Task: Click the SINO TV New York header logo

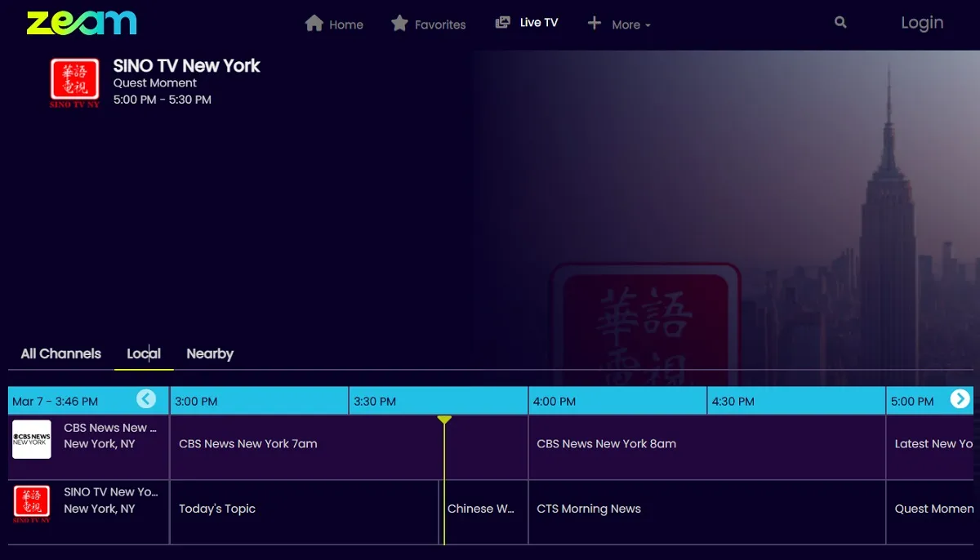Action: pos(74,82)
